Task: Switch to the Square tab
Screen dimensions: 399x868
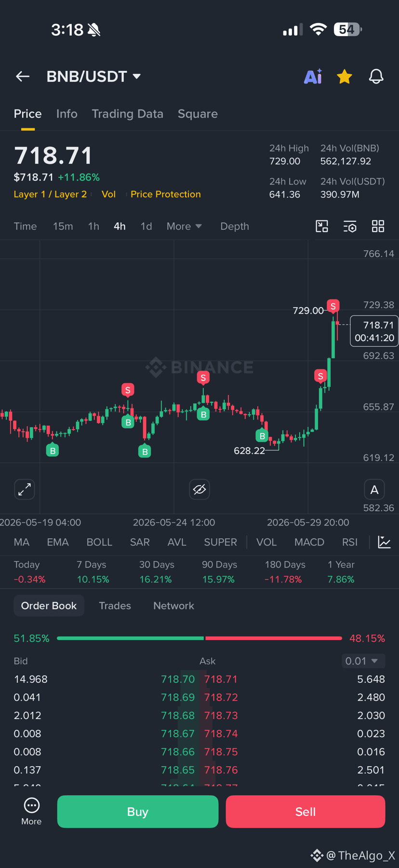Action: 198,114
